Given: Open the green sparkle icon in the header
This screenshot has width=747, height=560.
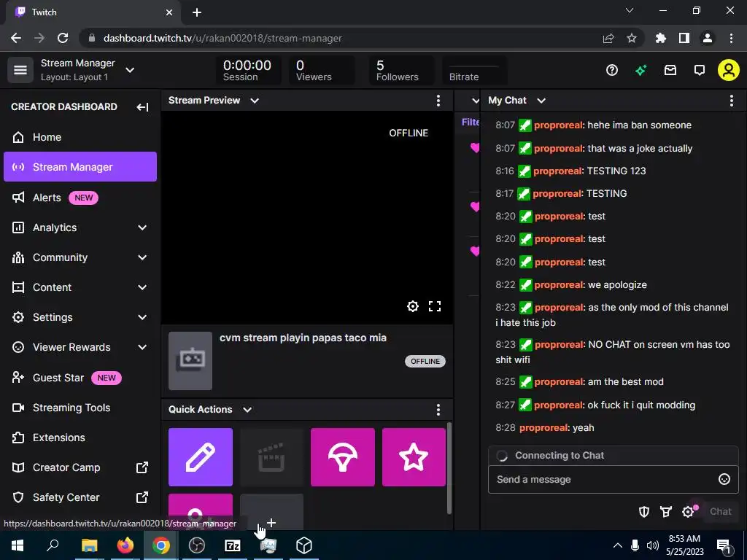Looking at the screenshot, I should tap(640, 70).
